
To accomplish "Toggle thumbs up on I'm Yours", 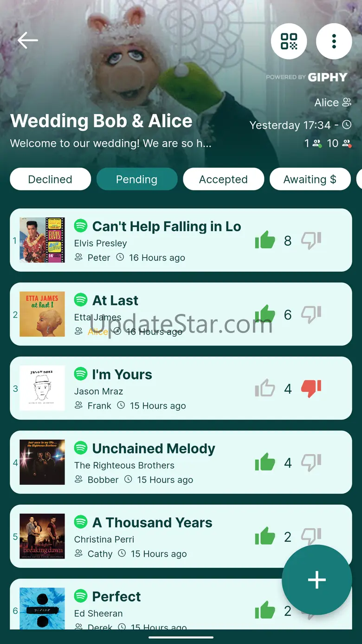I will (x=265, y=388).
